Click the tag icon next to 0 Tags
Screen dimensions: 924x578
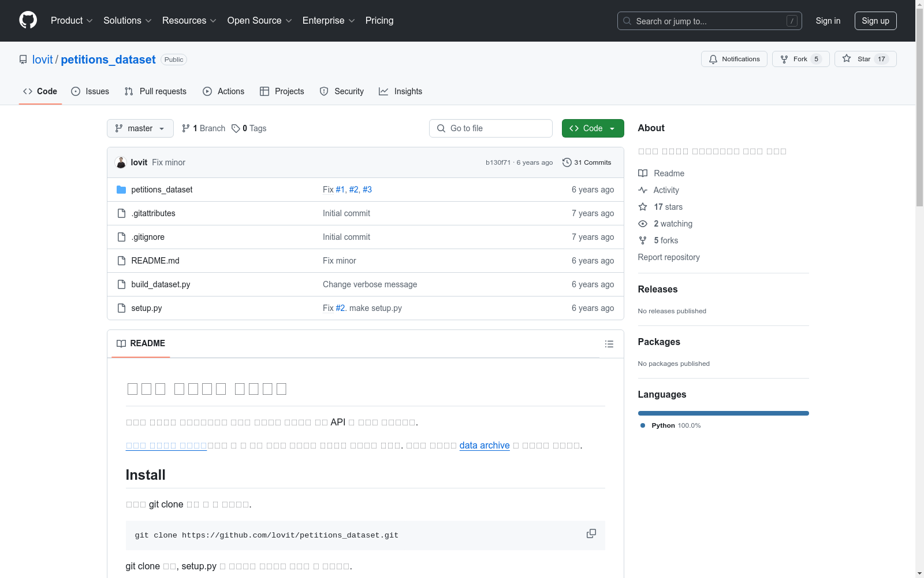[x=236, y=128]
